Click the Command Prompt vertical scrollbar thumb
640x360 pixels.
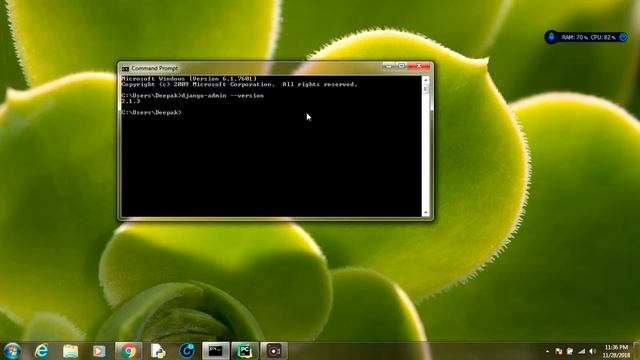(x=426, y=89)
